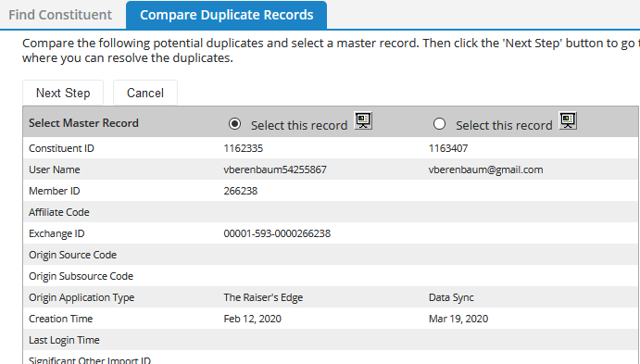Click the Select Master Record header label
This screenshot has width=640, height=364.
83,123
